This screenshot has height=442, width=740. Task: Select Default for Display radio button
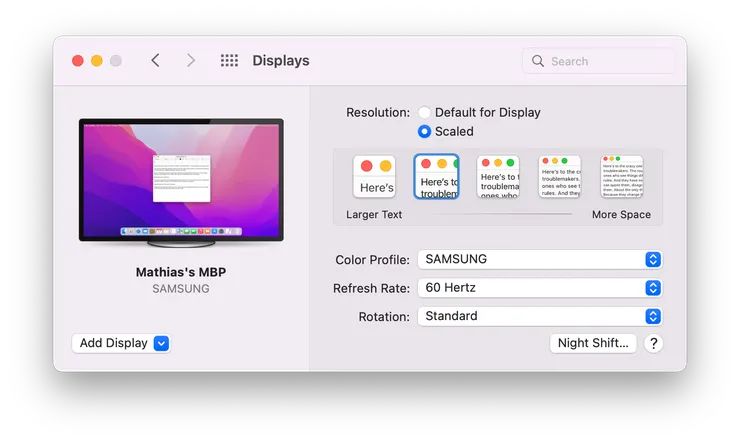point(424,112)
